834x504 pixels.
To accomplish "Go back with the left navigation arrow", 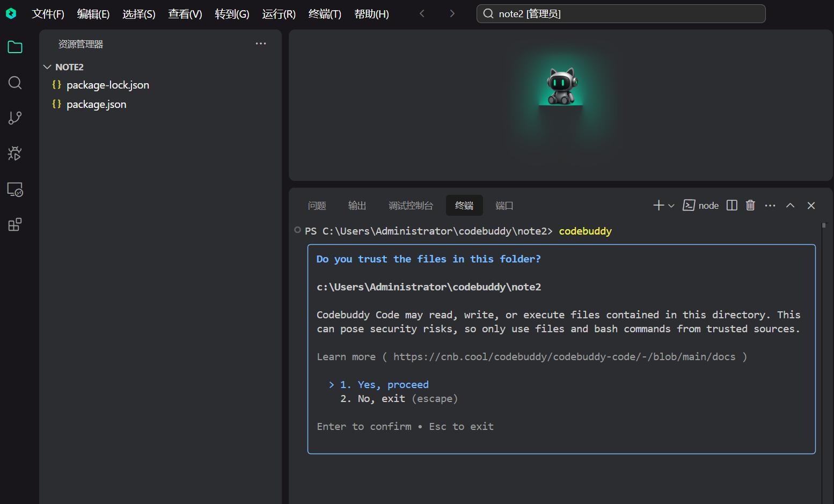I will pyautogui.click(x=422, y=13).
